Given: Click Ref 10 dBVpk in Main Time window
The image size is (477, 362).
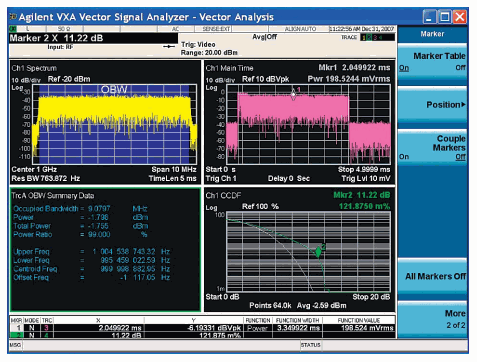Looking at the screenshot, I should 265,79.
